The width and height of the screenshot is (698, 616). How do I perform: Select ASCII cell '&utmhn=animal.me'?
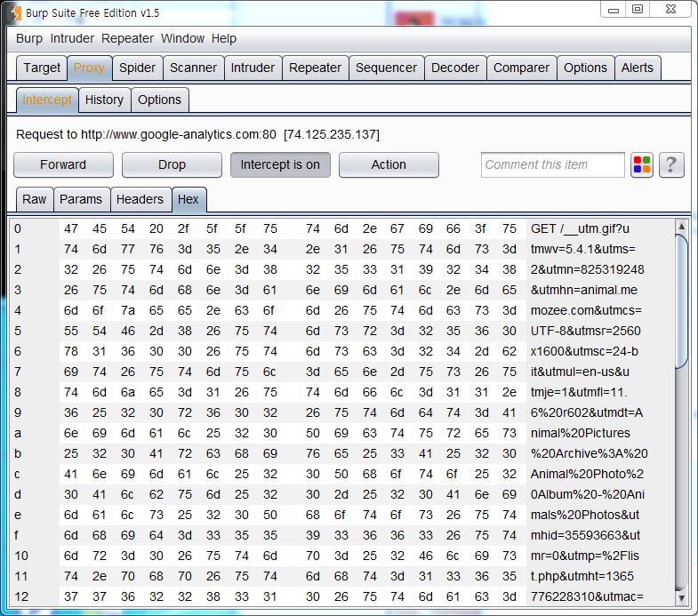[583, 290]
